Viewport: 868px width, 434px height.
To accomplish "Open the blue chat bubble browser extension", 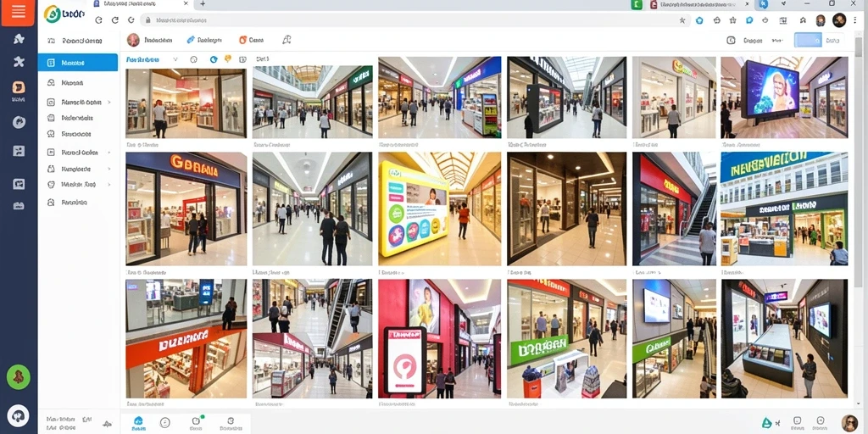I will tap(749, 20).
